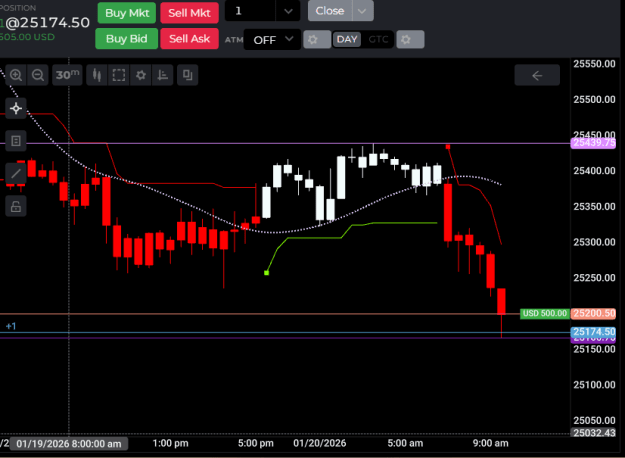This screenshot has height=458, width=625.
Task: Toggle the drawing lock icon
Action: pos(16,206)
